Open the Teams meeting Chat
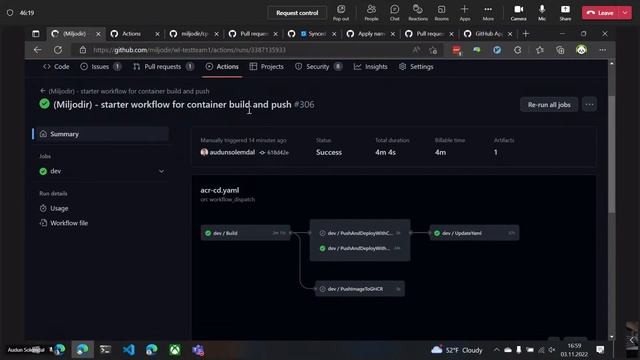 [x=394, y=13]
